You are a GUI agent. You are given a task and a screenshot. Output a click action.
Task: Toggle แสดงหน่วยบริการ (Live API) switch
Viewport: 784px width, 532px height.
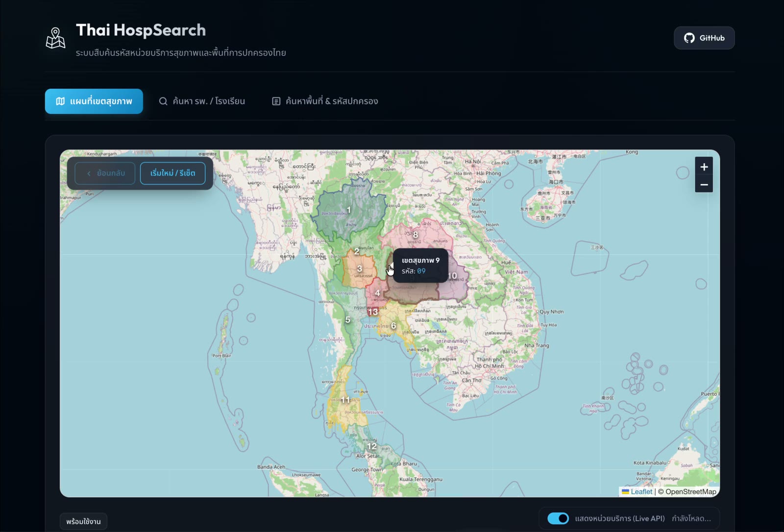(x=558, y=518)
